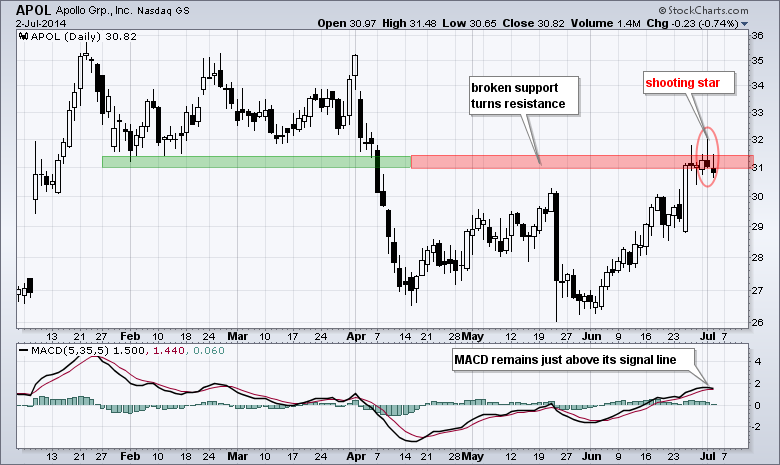This screenshot has height=465, width=780.
Task: Click the MACD(5,35,5) indicator legend label
Action: click(x=70, y=351)
